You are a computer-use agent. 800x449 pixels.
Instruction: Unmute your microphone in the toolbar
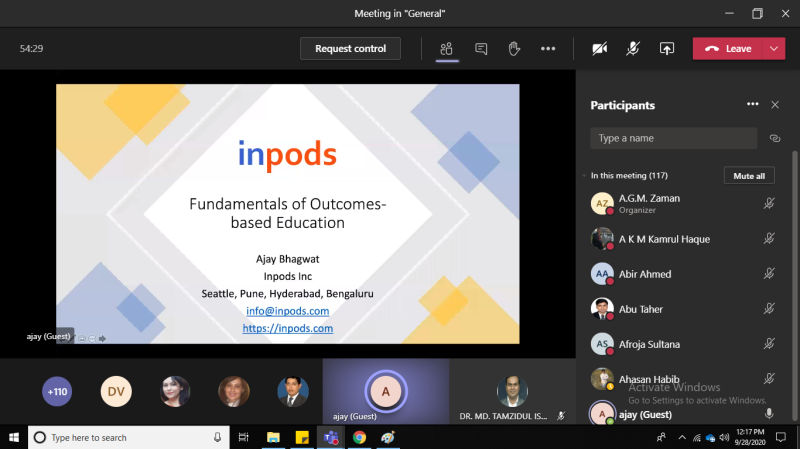[633, 48]
